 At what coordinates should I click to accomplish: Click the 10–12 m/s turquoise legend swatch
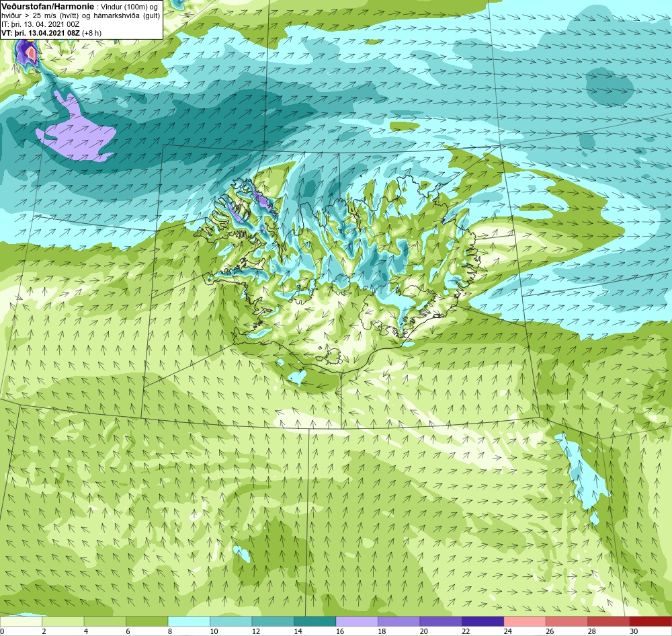click(x=231, y=621)
